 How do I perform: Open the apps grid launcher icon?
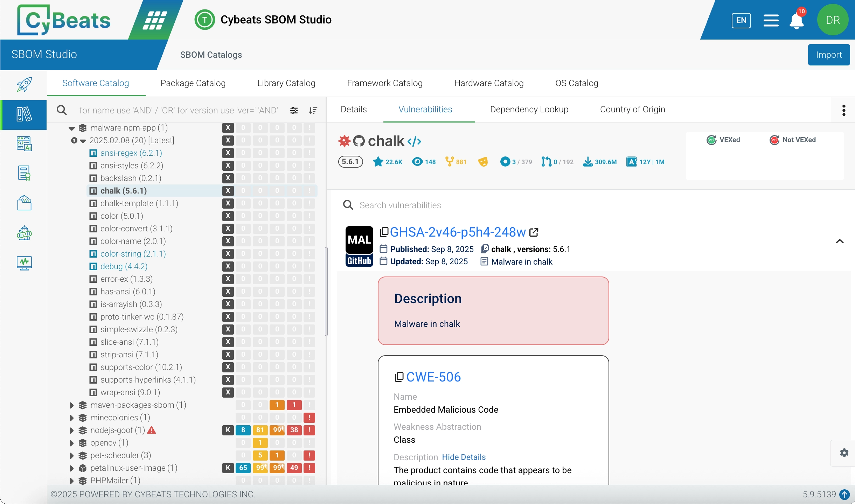154,20
